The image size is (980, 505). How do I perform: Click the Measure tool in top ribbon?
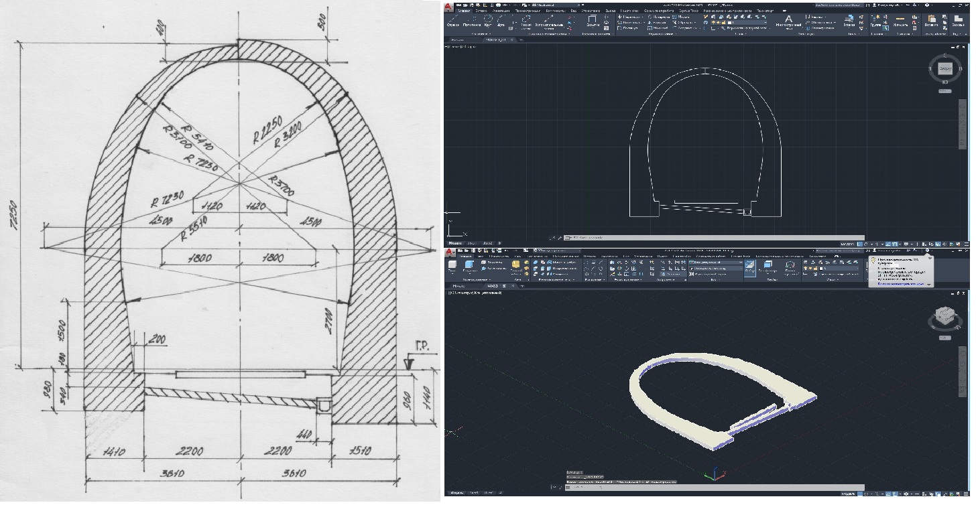pyautogui.click(x=900, y=21)
